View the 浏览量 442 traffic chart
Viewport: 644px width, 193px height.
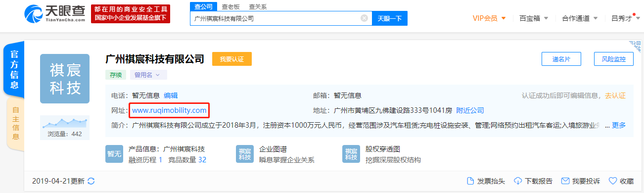[x=65, y=127]
